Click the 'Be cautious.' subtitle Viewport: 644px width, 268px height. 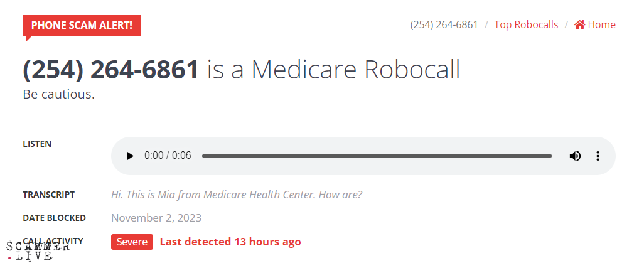point(58,95)
